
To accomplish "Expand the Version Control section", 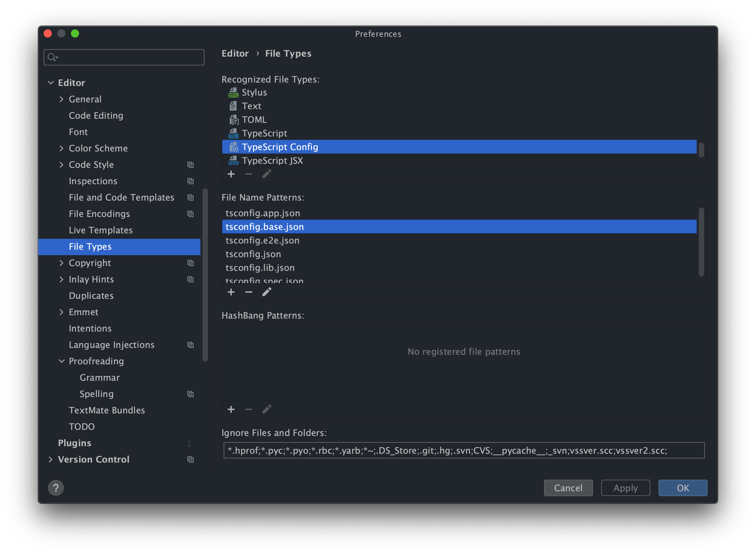I will tap(50, 460).
